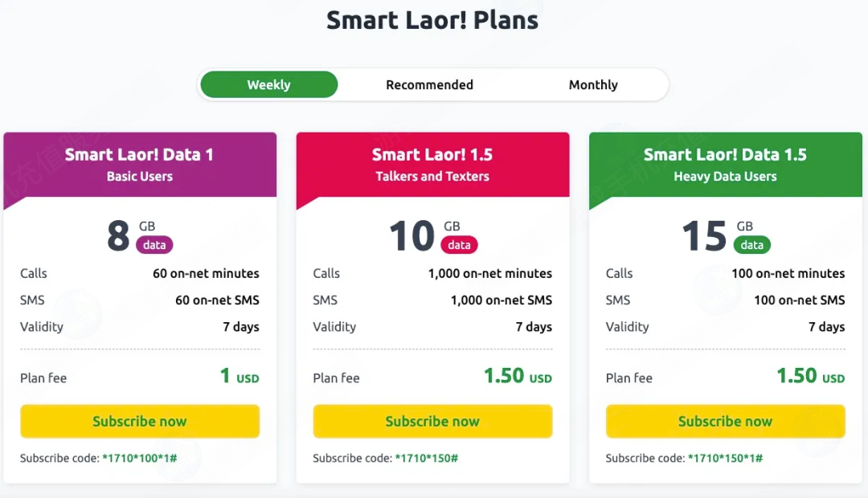Click the green Smart Laor! Data 1.5 header

pos(725,165)
